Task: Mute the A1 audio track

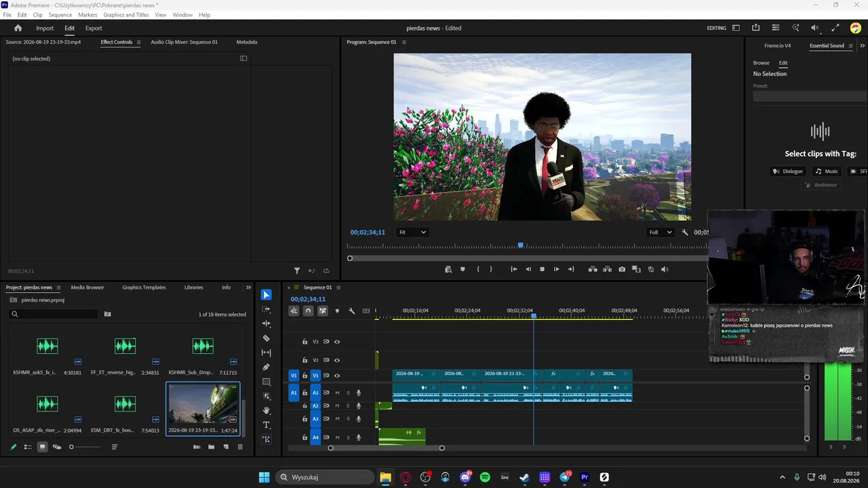Action: pos(337,392)
